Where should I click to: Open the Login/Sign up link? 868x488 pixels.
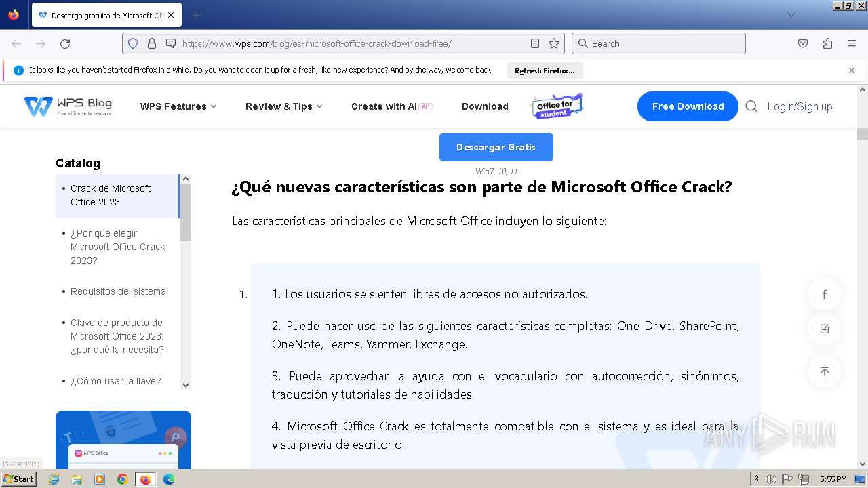coord(800,106)
